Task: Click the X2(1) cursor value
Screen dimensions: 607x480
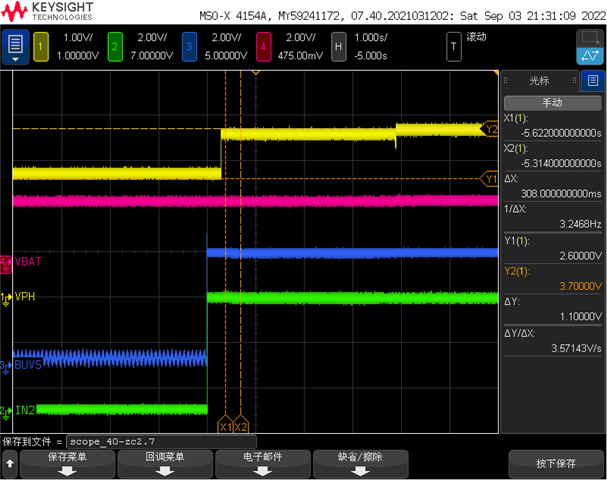Action: (x=561, y=163)
